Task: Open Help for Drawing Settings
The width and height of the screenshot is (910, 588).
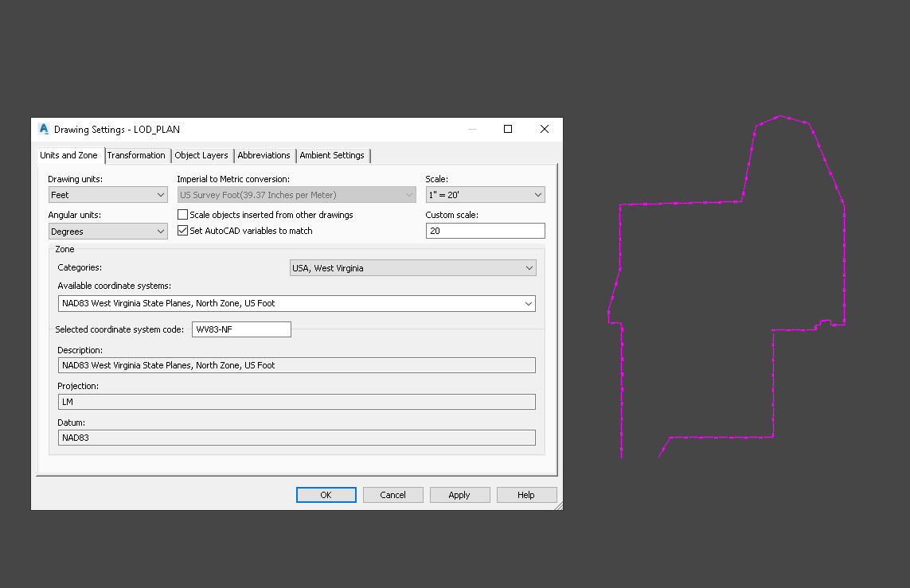Action: click(x=526, y=494)
